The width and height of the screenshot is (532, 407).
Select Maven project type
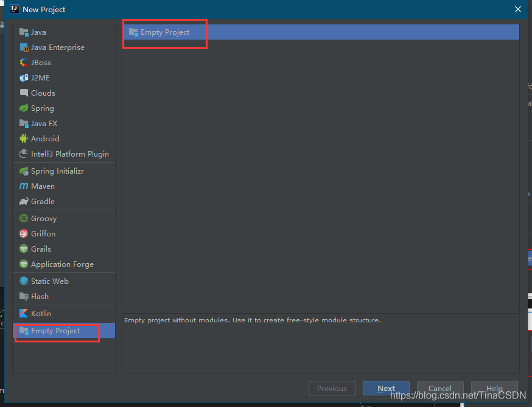(x=64, y=186)
